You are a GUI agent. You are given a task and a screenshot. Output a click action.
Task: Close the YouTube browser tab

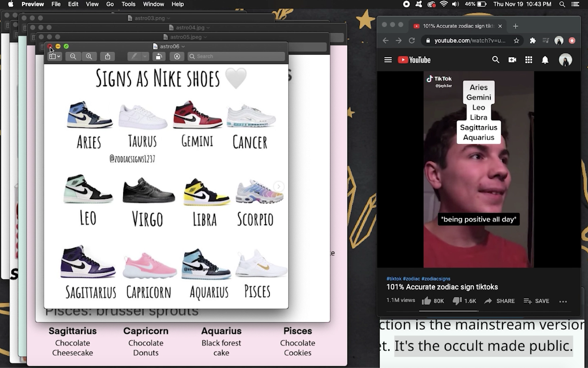tap(500, 26)
